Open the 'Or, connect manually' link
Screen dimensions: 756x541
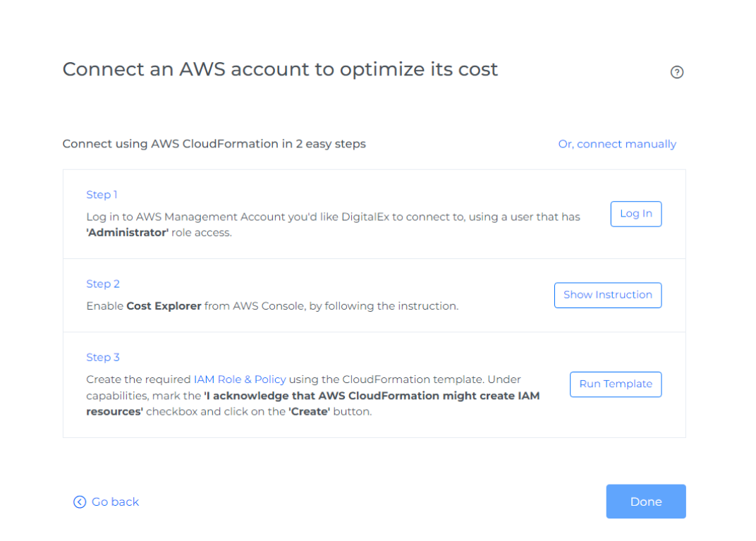[617, 144]
